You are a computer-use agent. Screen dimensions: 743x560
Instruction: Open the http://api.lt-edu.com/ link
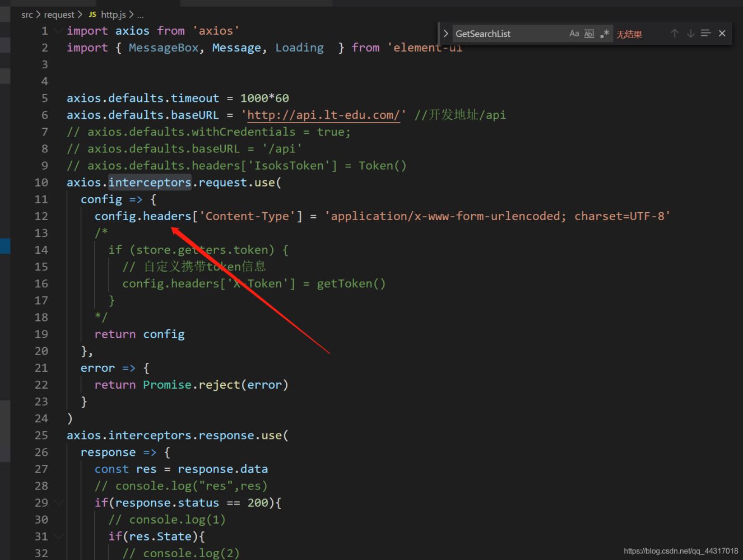point(323,115)
